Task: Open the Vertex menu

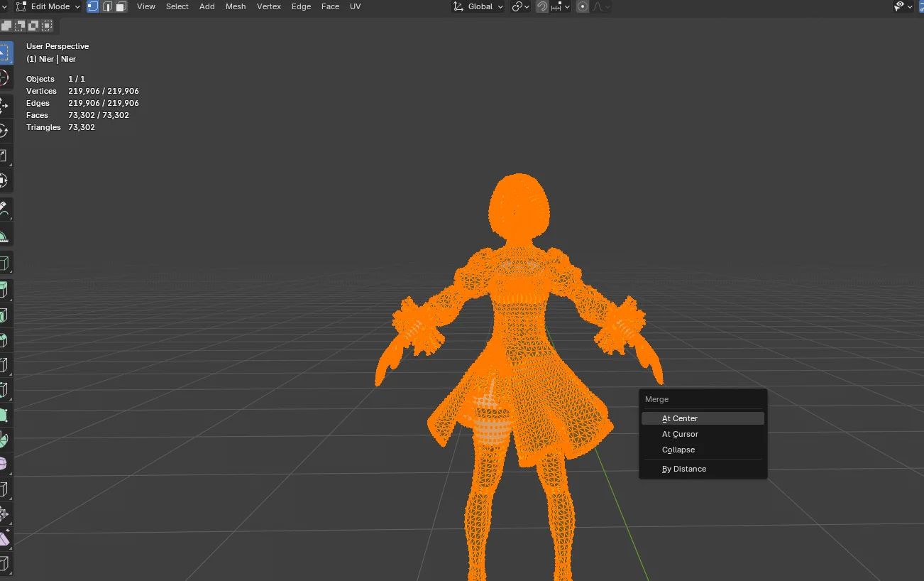Action: [269, 6]
